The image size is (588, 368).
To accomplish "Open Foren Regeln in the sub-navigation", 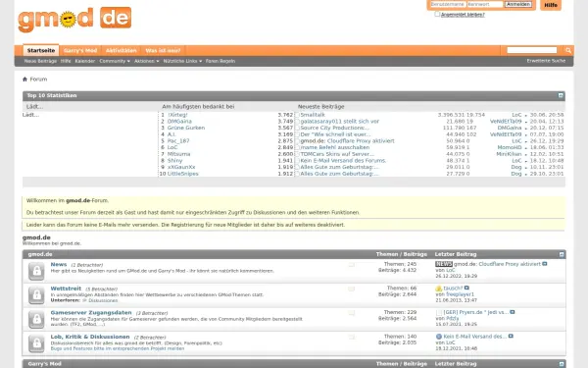I will (x=220, y=61).
